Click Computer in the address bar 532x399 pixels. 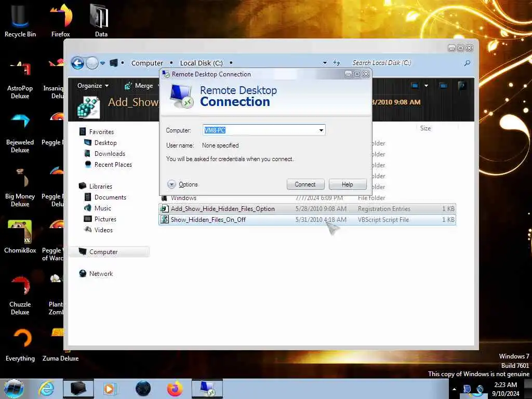tap(147, 63)
